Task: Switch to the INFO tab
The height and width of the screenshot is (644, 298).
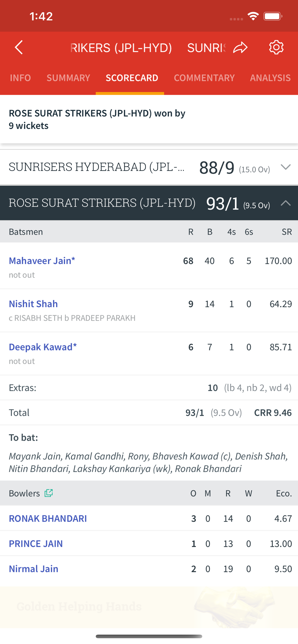Action: pos(20,78)
